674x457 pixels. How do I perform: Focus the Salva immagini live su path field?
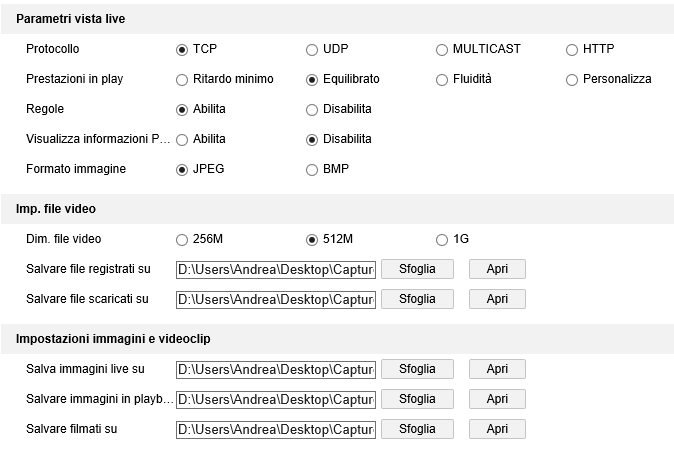[x=275, y=369]
